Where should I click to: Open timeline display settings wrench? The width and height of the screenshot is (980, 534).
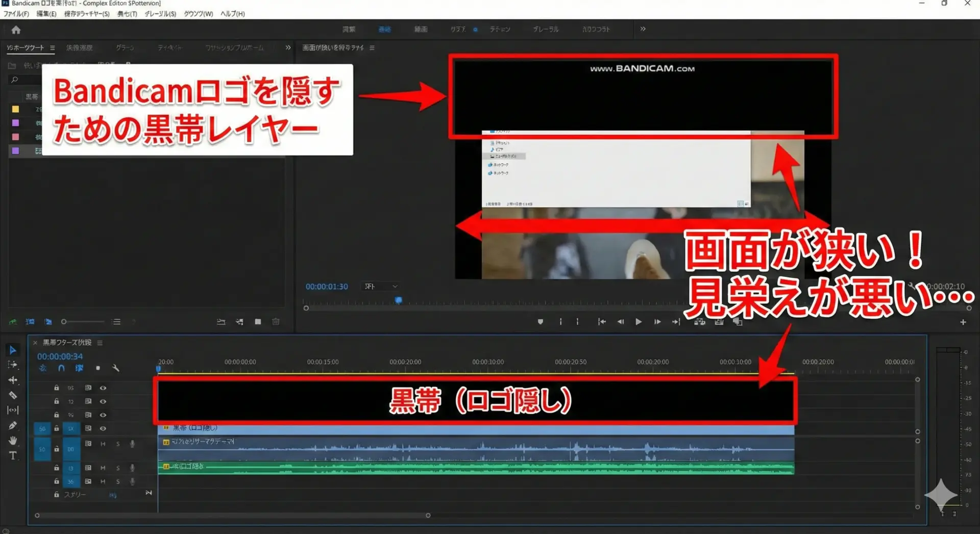click(x=116, y=368)
